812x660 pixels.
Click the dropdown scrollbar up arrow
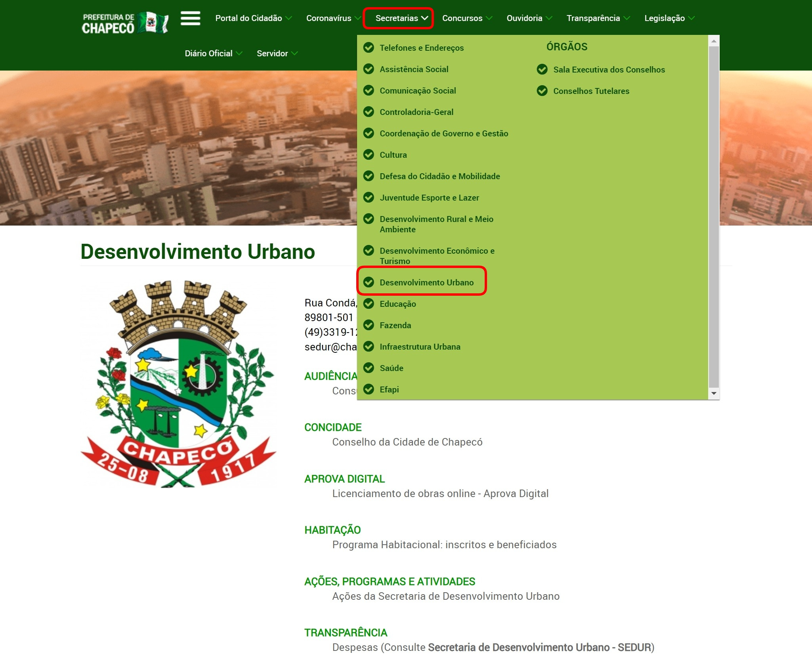pyautogui.click(x=714, y=41)
